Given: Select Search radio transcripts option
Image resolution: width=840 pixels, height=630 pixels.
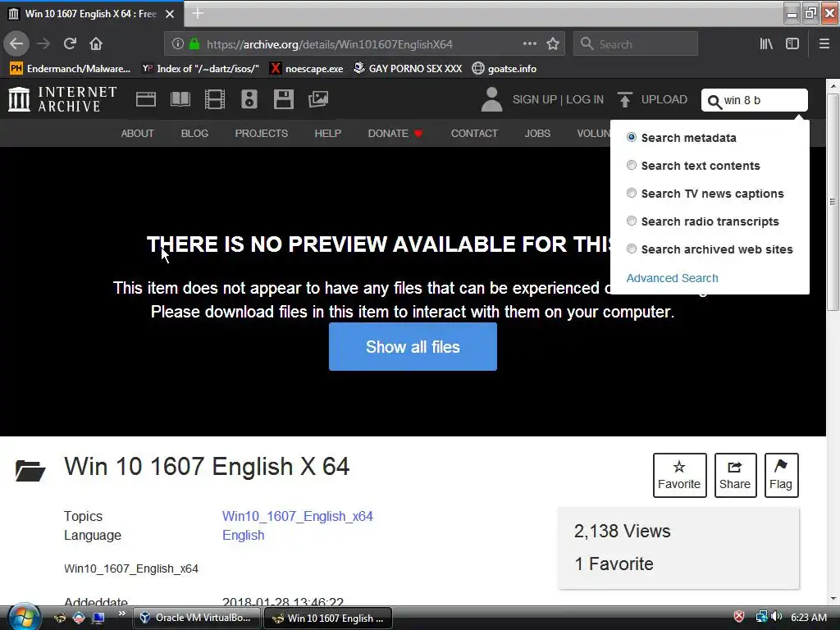Looking at the screenshot, I should coord(632,221).
